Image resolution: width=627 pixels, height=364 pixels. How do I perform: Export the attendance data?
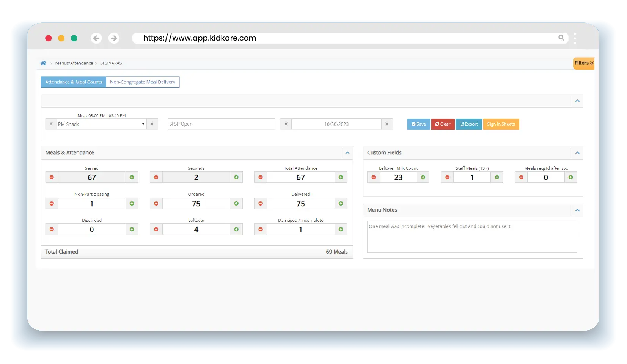point(469,124)
